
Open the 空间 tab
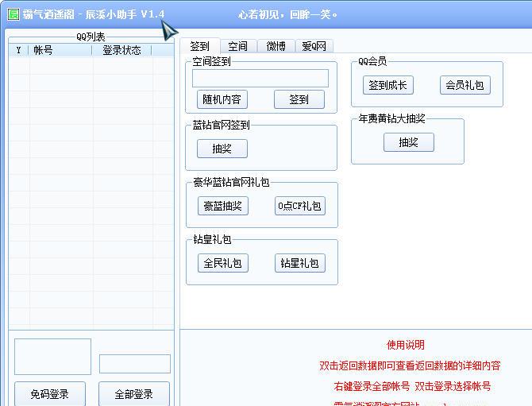237,46
